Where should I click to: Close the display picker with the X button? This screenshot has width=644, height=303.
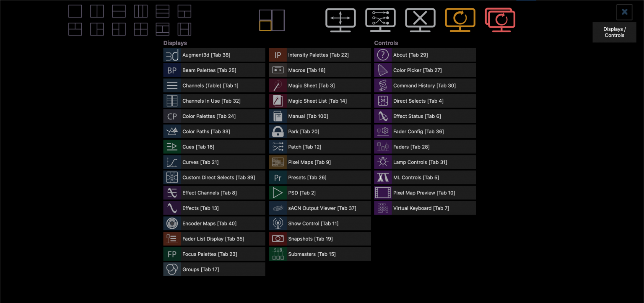[x=624, y=12]
